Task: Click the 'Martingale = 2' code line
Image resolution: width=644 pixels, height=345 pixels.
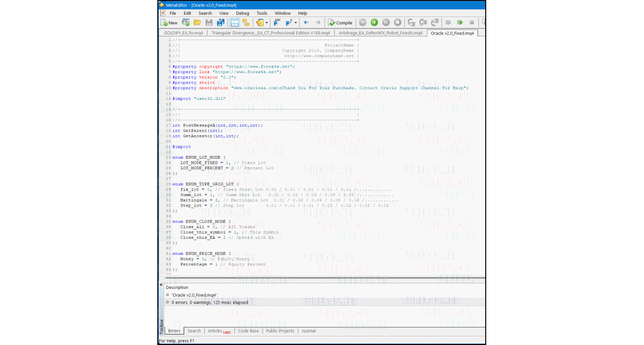Action: click(289, 200)
